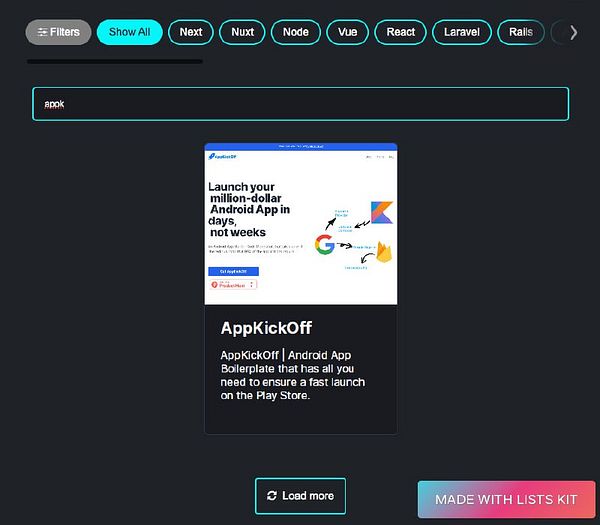
Task: Click the Kotlin logo in thumbnail
Action: (382, 212)
